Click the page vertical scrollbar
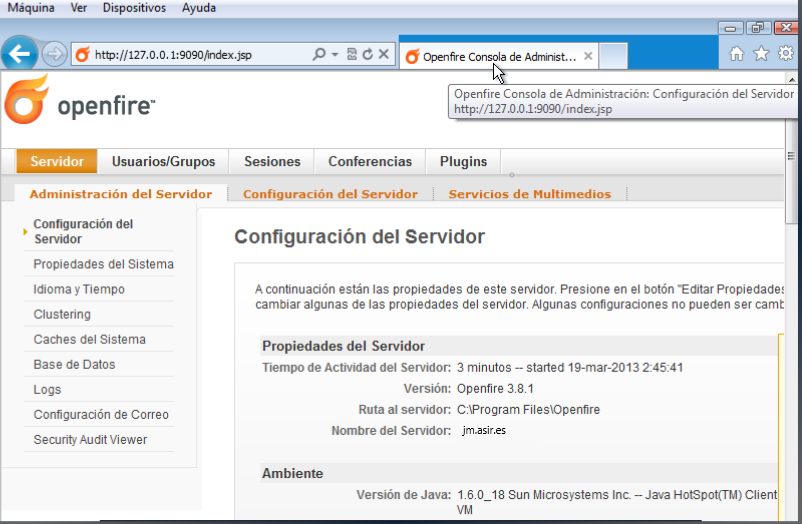802x524 pixels. pos(791,300)
